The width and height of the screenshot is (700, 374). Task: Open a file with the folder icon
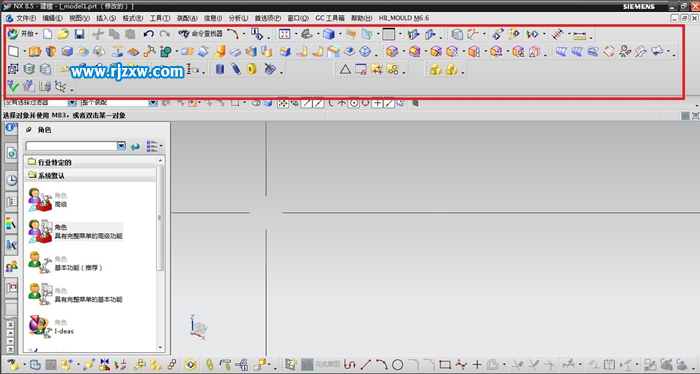click(x=63, y=34)
